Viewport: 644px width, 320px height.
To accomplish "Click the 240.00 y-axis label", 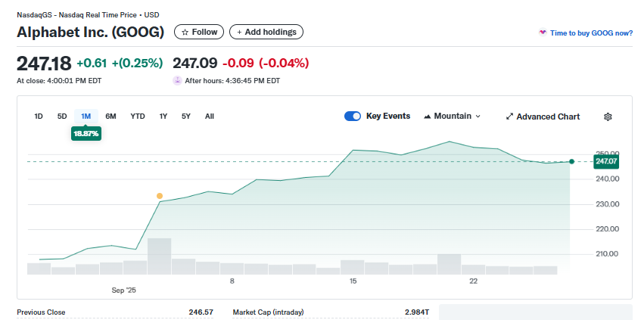I will tap(607, 179).
